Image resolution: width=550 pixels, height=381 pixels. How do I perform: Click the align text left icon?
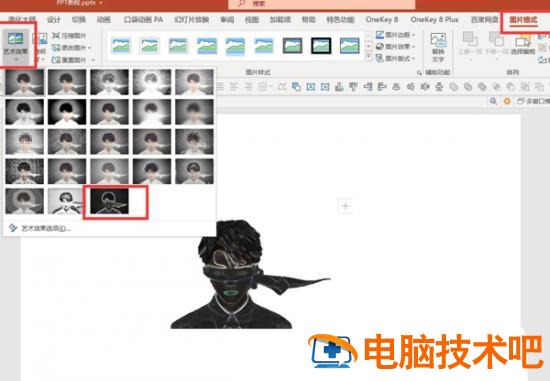(220, 86)
